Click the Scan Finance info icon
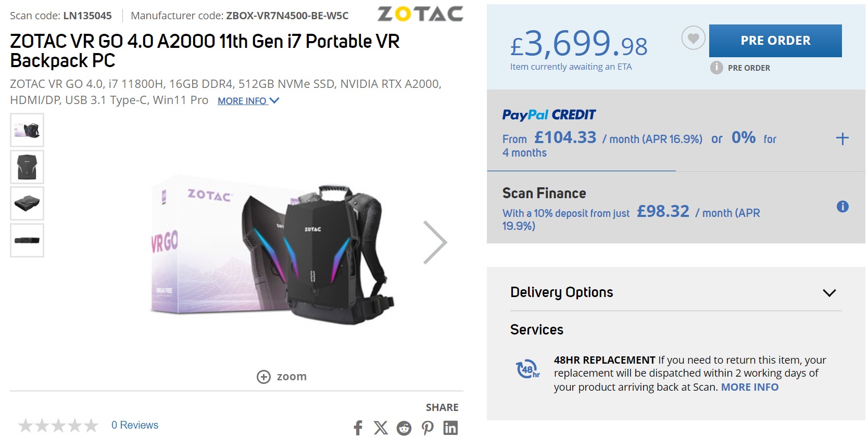This screenshot has width=868, height=437. pyautogui.click(x=842, y=207)
